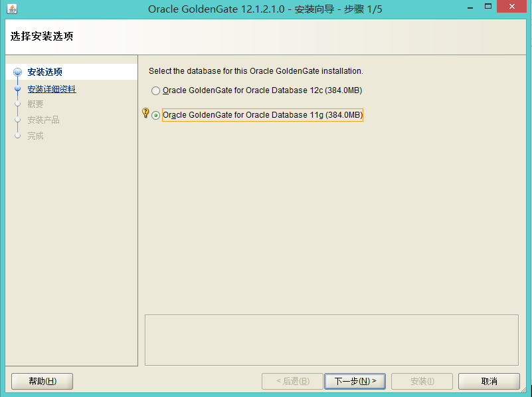Click the Java icon in title bar

click(x=12, y=9)
